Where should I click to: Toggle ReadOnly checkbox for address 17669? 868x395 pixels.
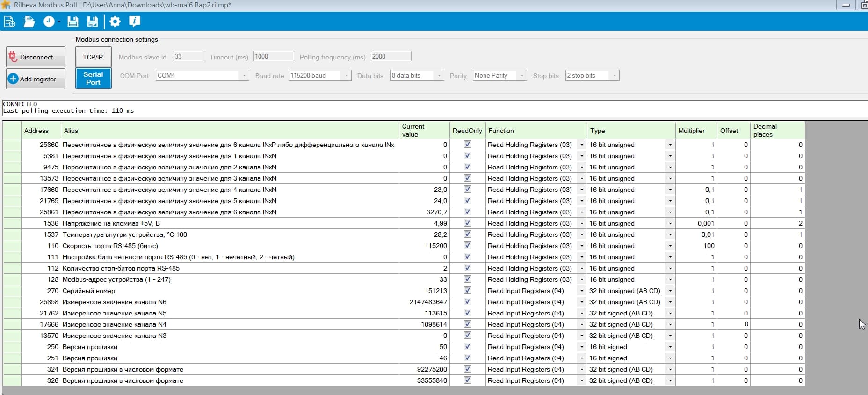467,190
